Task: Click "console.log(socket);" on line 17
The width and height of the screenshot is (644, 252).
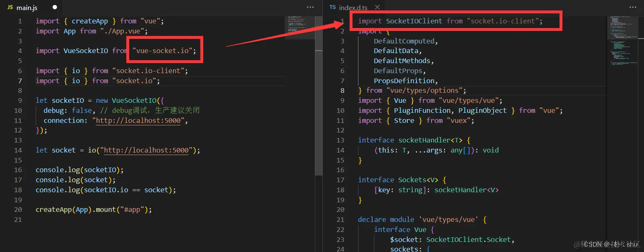Action: (76, 180)
